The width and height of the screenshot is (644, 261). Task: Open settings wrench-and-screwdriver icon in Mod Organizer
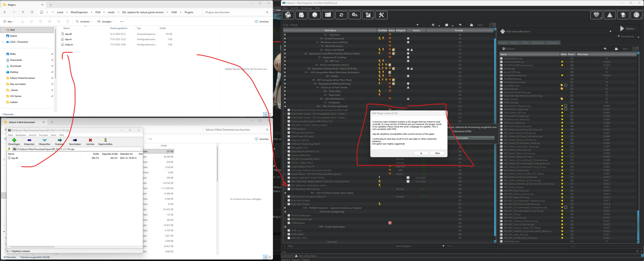(x=381, y=15)
